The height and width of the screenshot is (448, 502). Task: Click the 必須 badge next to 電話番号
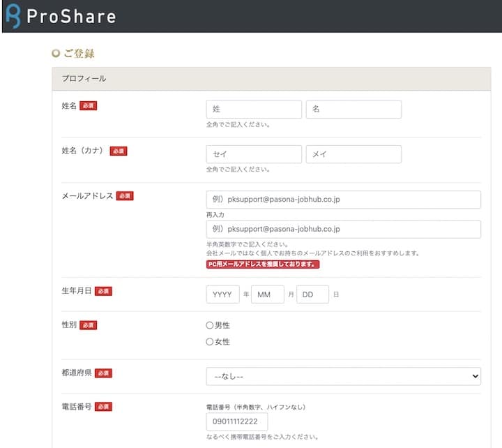point(103,407)
